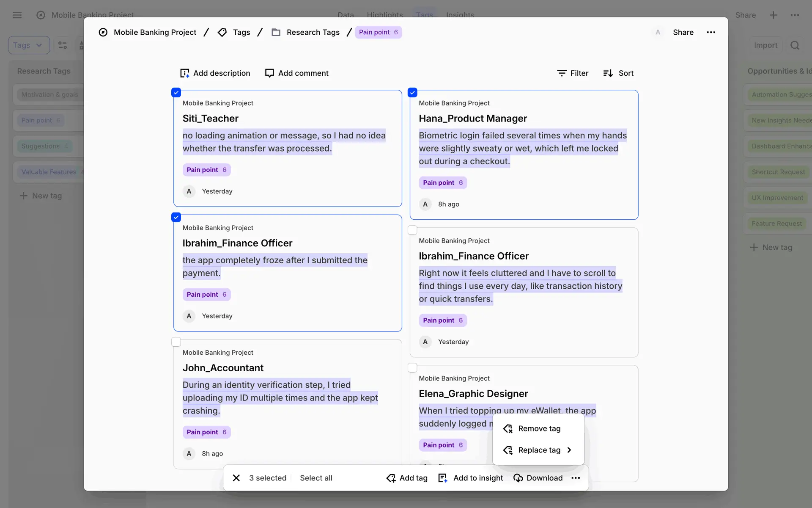812x508 pixels.
Task: Check the John_Accountant highlight checkbox
Action: click(x=176, y=342)
